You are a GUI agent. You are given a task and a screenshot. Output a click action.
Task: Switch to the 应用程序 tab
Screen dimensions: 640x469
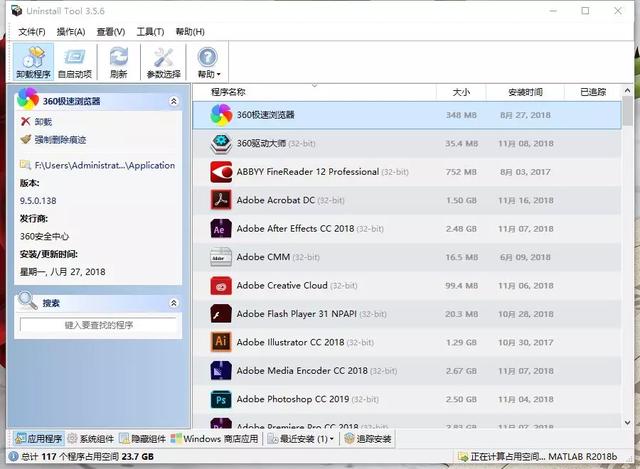pyautogui.click(x=38, y=439)
